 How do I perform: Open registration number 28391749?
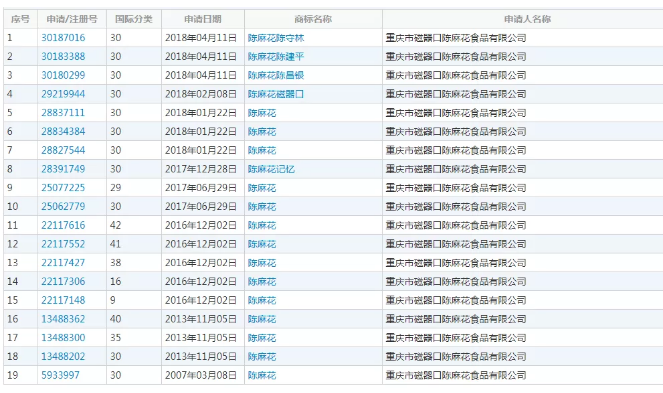(x=63, y=169)
